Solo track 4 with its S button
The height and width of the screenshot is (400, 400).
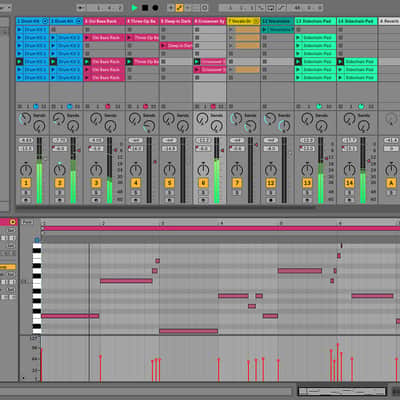(x=135, y=193)
